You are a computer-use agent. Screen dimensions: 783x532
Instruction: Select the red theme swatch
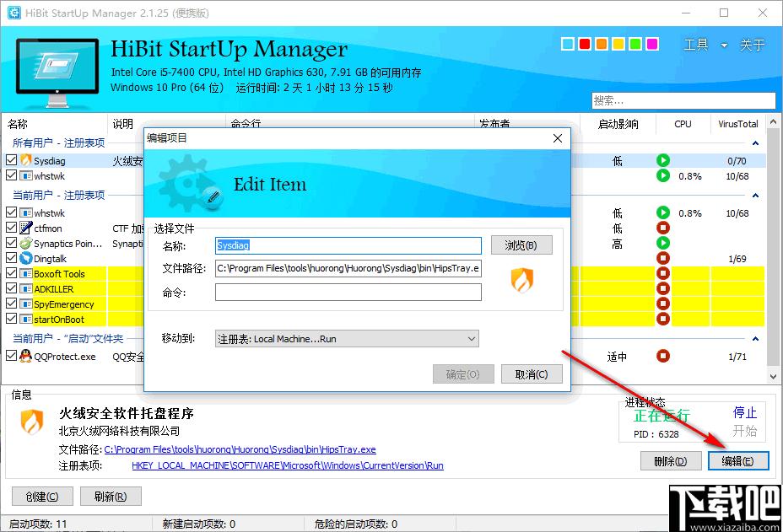585,44
